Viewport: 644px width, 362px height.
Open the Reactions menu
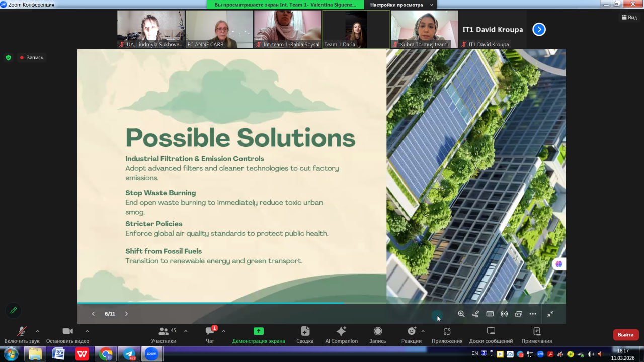pyautogui.click(x=411, y=334)
